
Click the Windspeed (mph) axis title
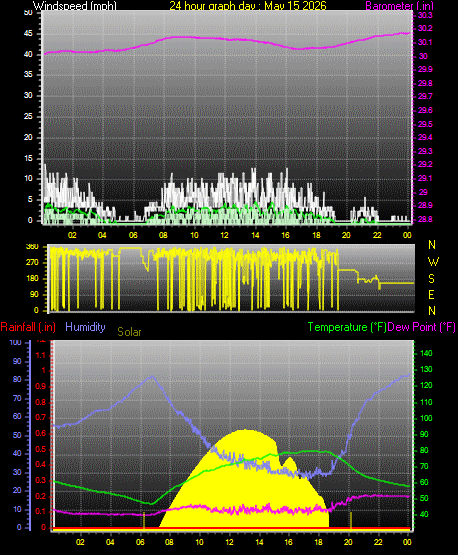(x=75, y=6)
